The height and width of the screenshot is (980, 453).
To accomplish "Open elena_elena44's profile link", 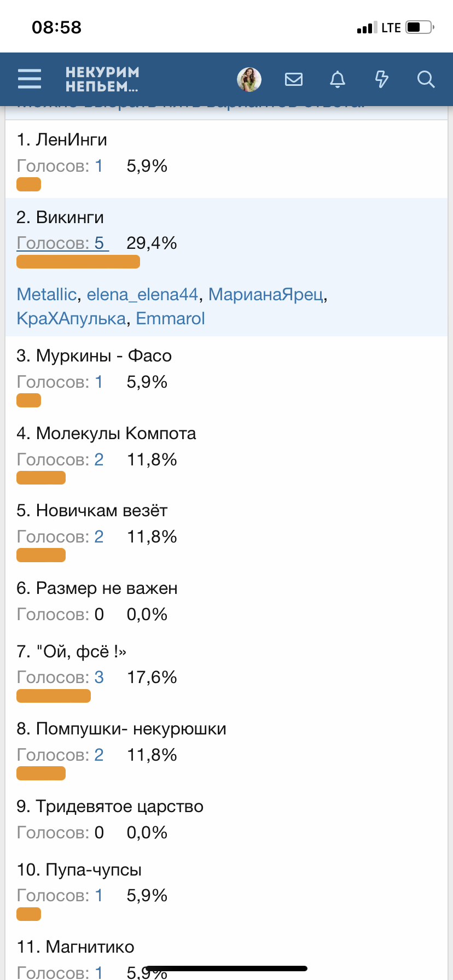I will (142, 294).
